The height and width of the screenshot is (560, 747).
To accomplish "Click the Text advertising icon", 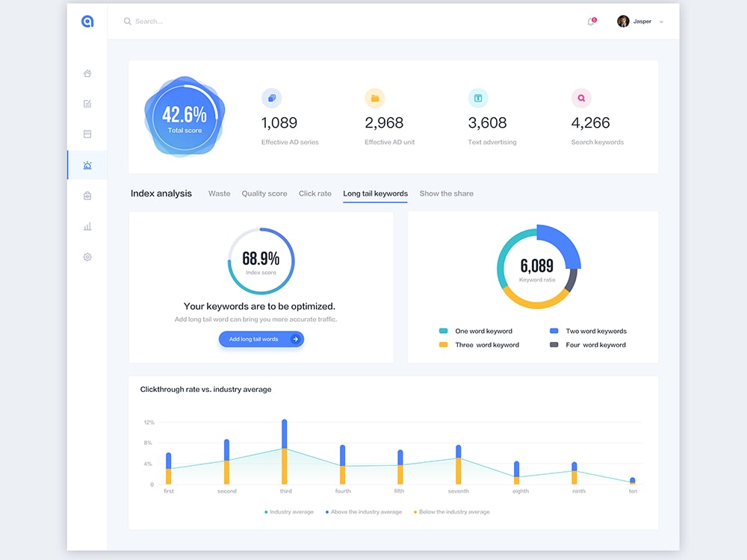I will (478, 98).
